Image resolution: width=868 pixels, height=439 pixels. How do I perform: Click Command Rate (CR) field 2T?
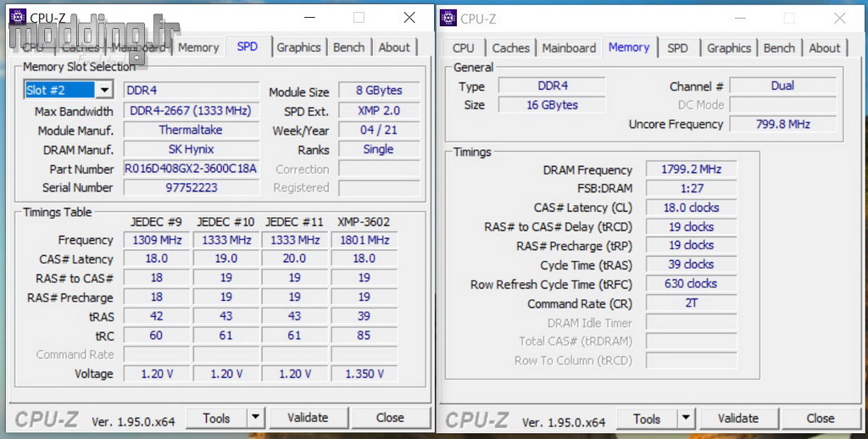[692, 303]
